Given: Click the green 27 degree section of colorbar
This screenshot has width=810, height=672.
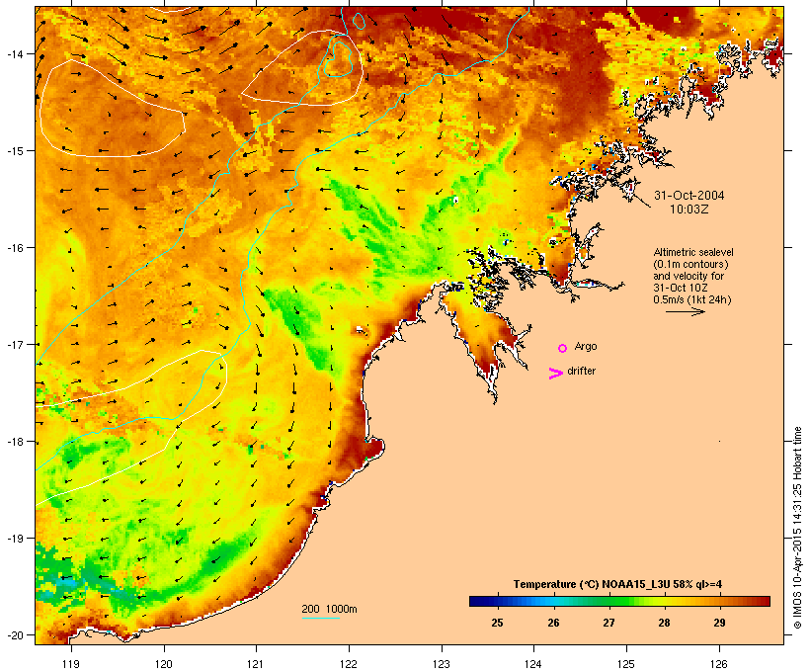Looking at the screenshot, I should (609, 601).
